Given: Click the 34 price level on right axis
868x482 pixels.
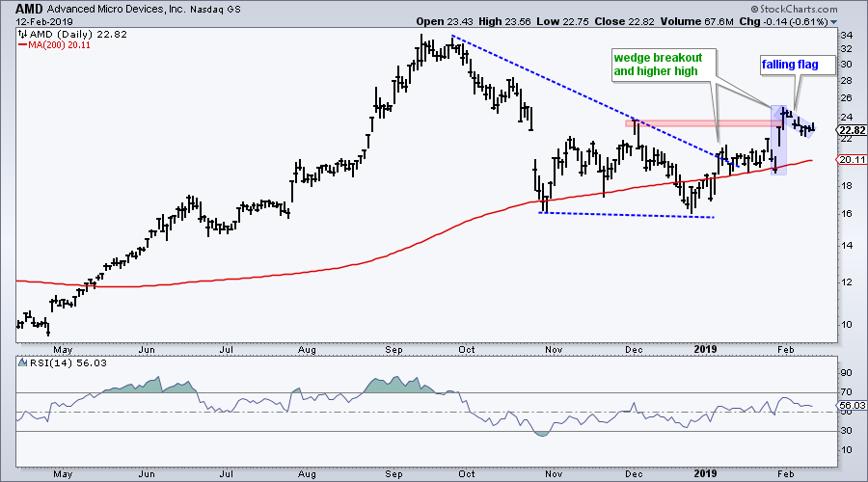Looking at the screenshot, I should tap(847, 36).
